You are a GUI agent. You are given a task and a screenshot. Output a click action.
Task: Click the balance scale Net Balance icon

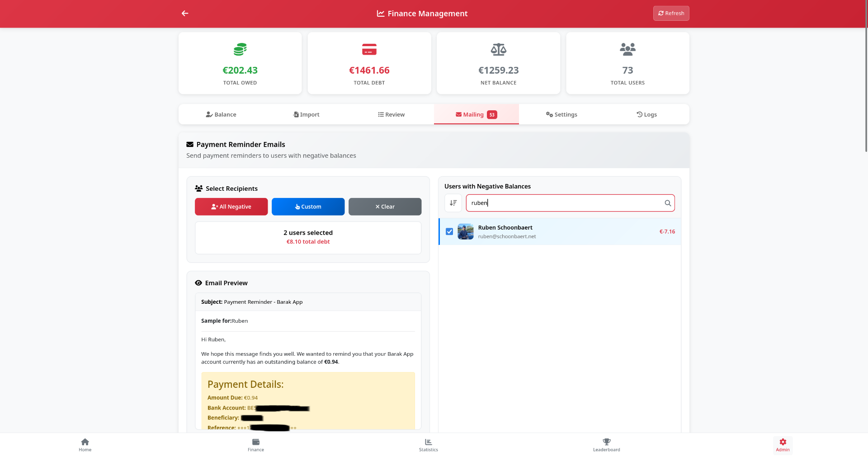coord(498,49)
